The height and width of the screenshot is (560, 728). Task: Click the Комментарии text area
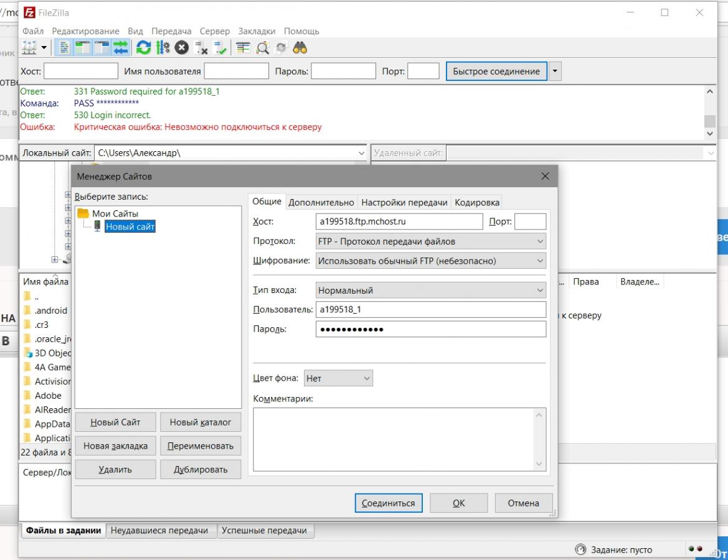pyautogui.click(x=399, y=439)
